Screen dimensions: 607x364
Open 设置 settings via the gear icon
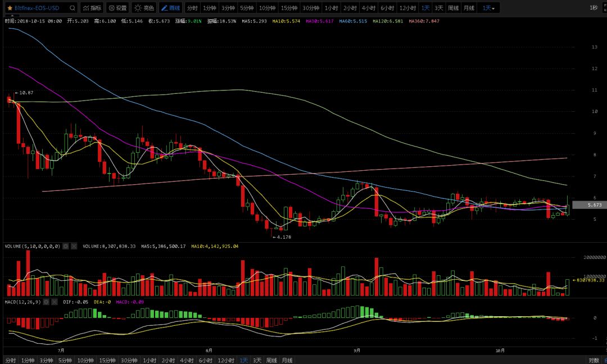[117, 8]
